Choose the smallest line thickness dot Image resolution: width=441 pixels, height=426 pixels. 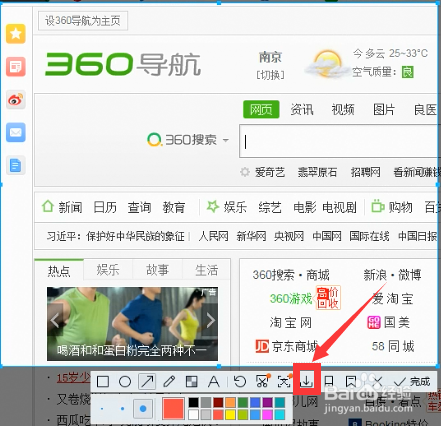(x=102, y=409)
